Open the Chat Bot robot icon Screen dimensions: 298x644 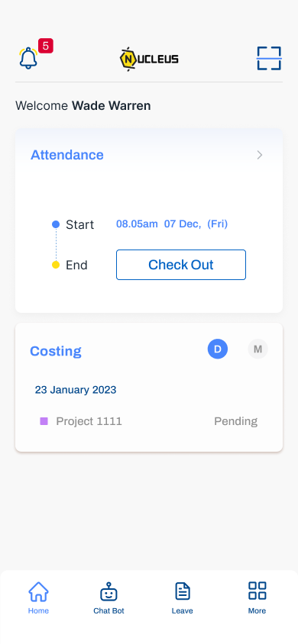109,592
